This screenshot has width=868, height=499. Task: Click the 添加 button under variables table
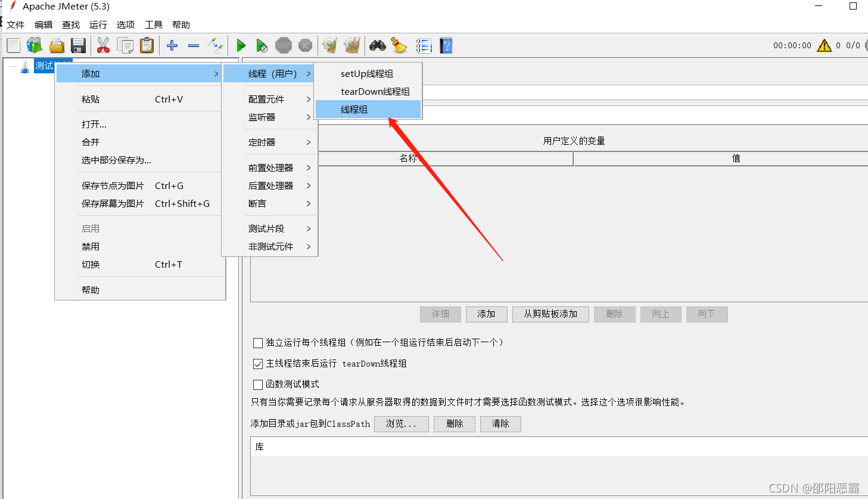(x=486, y=314)
